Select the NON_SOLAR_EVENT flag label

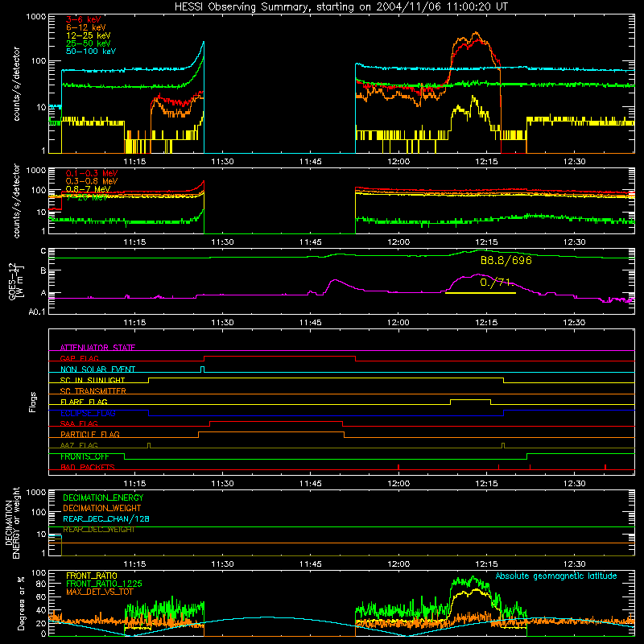[97, 369]
